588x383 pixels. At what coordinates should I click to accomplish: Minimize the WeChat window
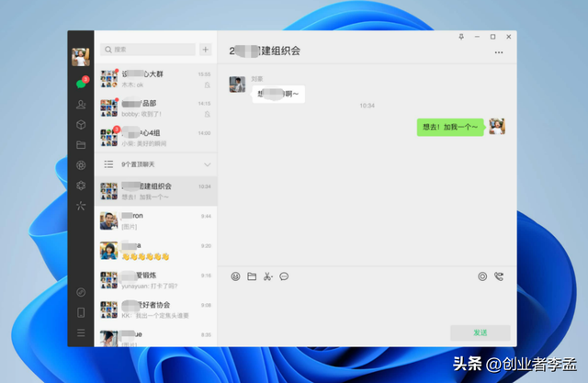[477, 37]
